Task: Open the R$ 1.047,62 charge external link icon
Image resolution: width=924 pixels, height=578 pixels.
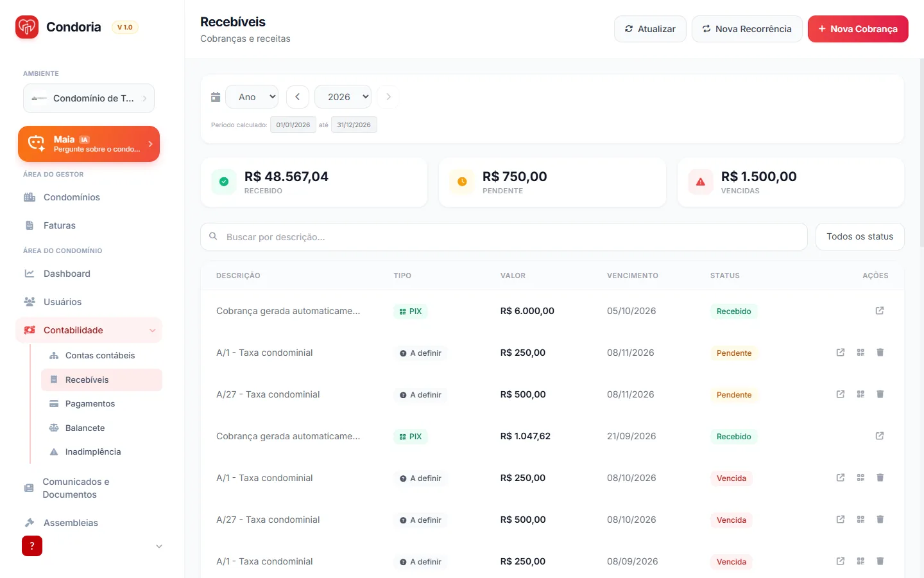Action: (x=880, y=436)
